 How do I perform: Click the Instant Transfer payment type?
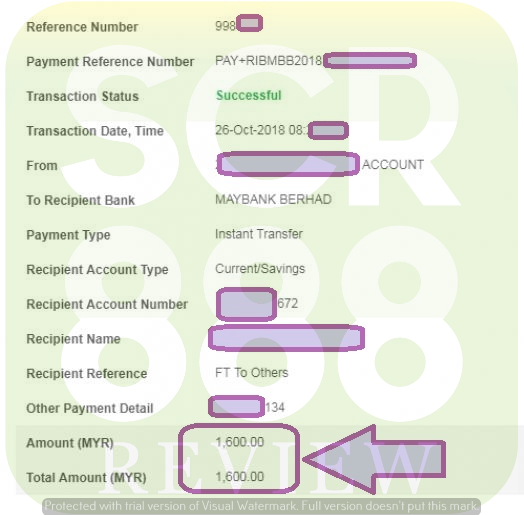point(259,234)
